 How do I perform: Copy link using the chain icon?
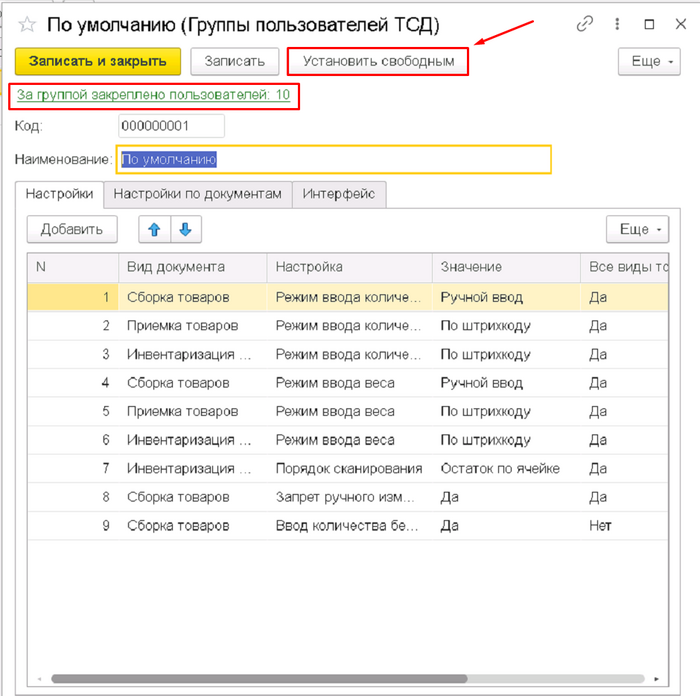pyautogui.click(x=586, y=24)
